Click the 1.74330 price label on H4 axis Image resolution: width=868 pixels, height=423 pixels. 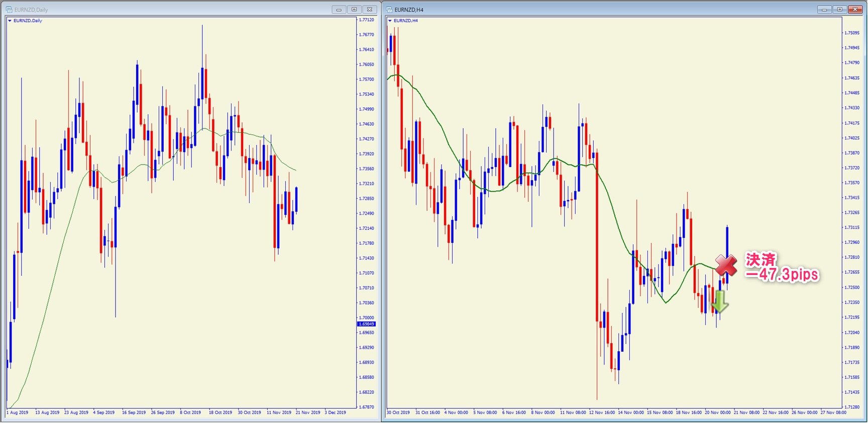[x=852, y=108]
